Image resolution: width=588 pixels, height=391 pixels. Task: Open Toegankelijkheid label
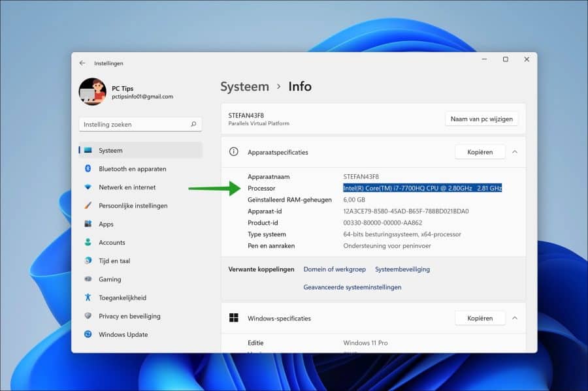(123, 298)
